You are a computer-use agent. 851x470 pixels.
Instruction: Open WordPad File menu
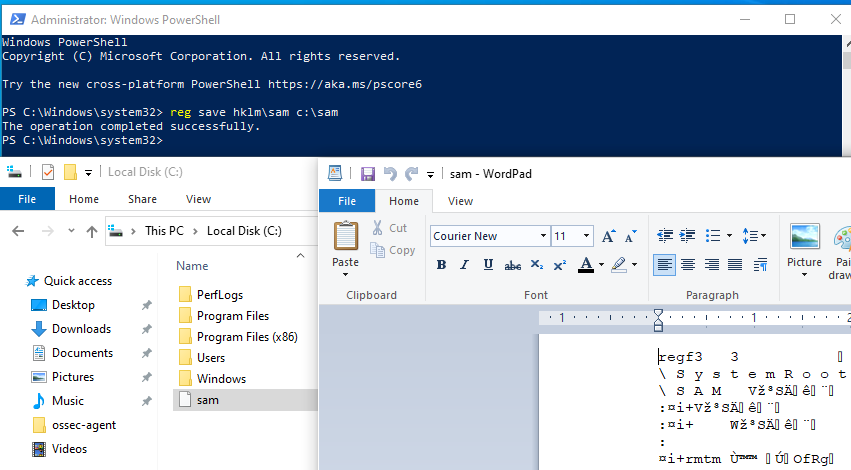click(347, 201)
